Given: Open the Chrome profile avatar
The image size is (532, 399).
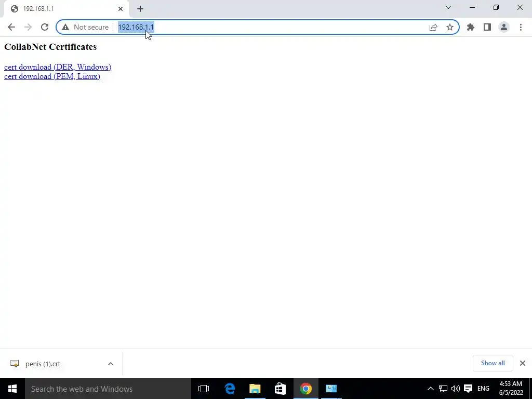Looking at the screenshot, I should tap(504, 27).
